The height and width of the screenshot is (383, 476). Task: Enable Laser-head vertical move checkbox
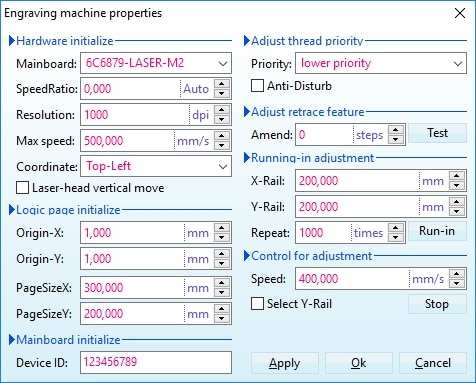[x=22, y=188]
